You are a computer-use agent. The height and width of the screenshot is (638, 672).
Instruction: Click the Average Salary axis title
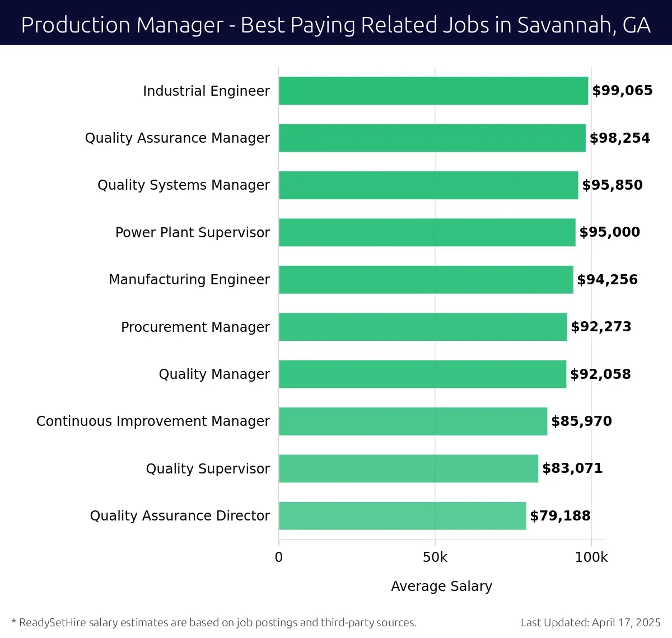click(x=441, y=586)
